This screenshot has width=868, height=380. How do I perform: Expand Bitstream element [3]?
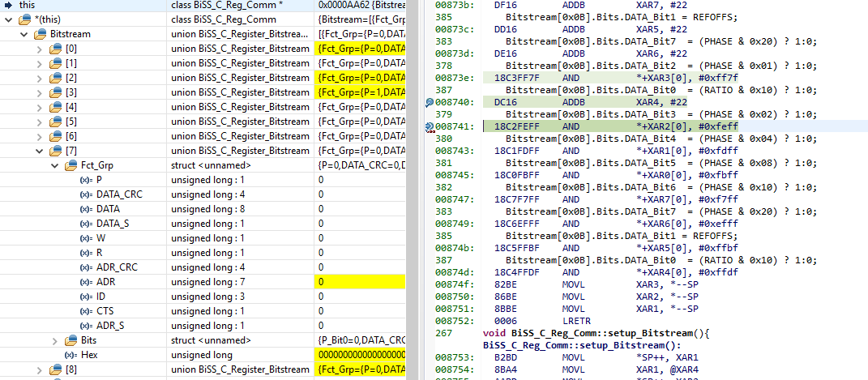click(x=40, y=92)
